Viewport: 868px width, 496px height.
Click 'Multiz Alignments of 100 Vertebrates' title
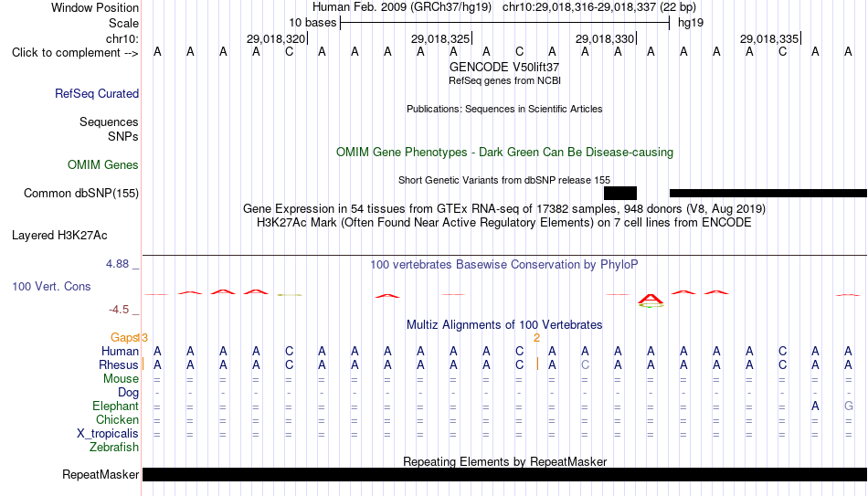click(x=504, y=325)
